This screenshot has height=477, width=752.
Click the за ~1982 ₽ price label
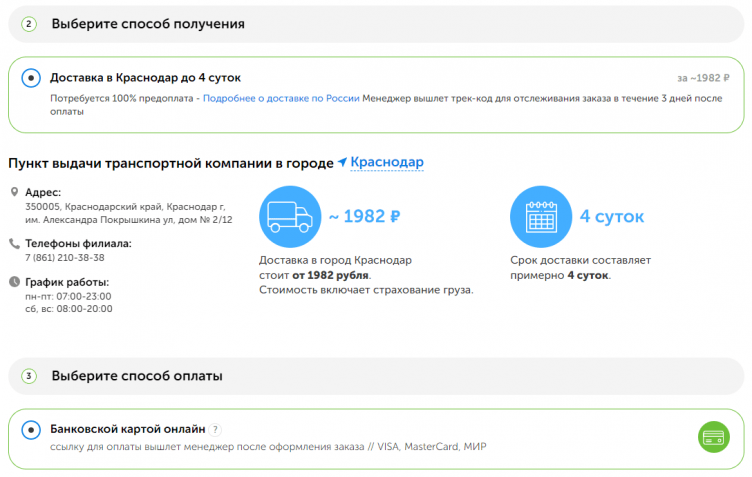[x=703, y=78]
